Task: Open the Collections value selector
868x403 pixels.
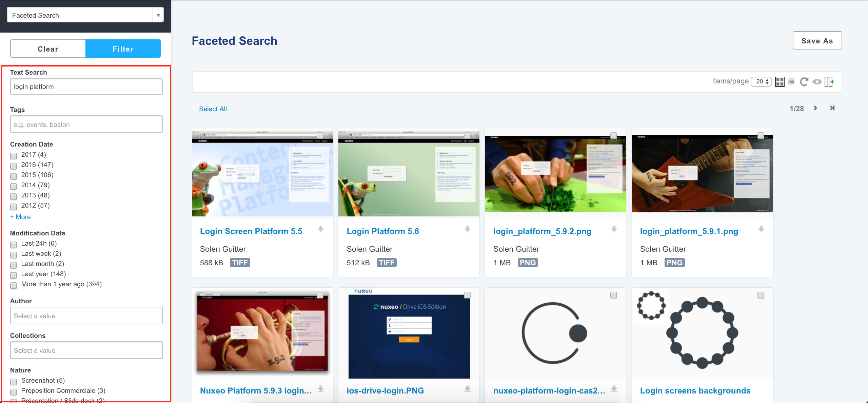Action: coord(86,350)
